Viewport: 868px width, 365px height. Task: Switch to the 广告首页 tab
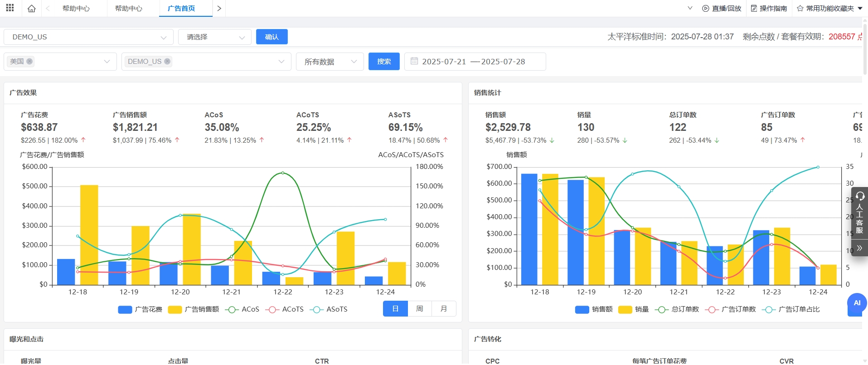(x=181, y=9)
